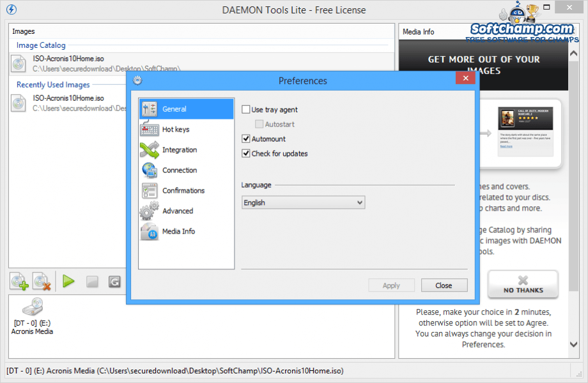
Task: Click the green Mount play button
Action: click(x=68, y=281)
